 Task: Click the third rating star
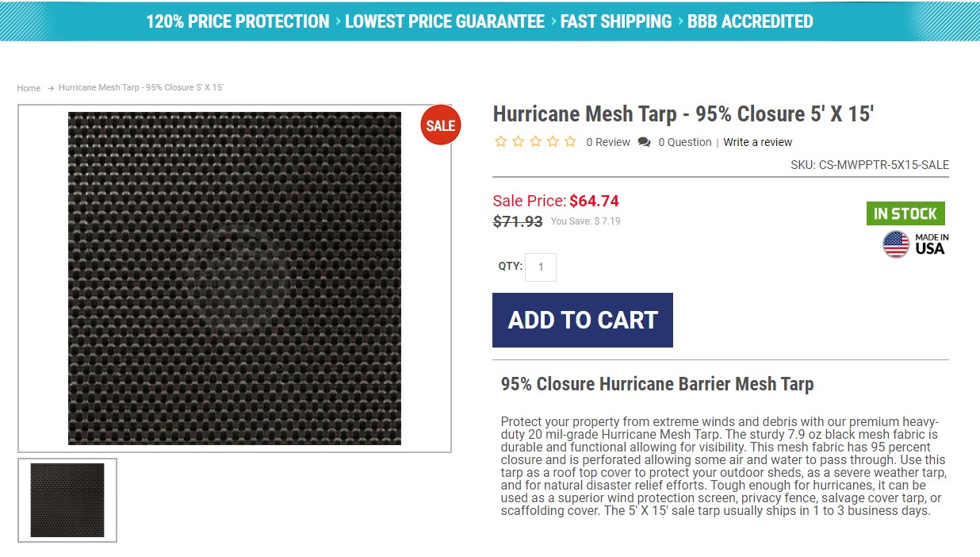tap(535, 142)
